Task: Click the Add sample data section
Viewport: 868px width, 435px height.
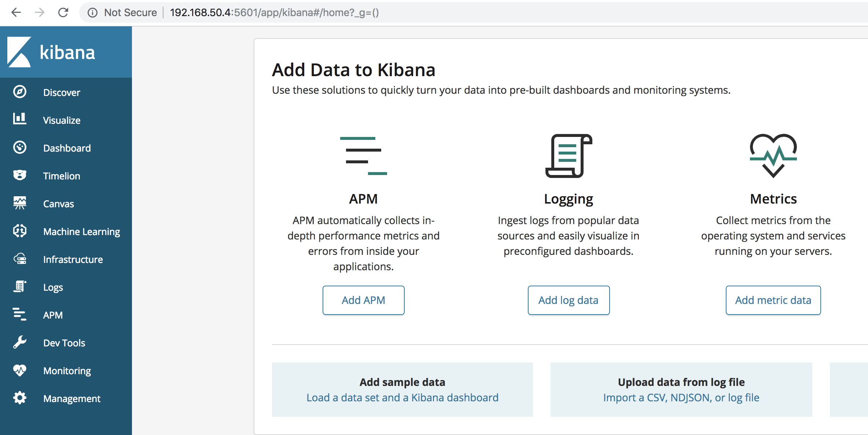Action: tap(402, 388)
